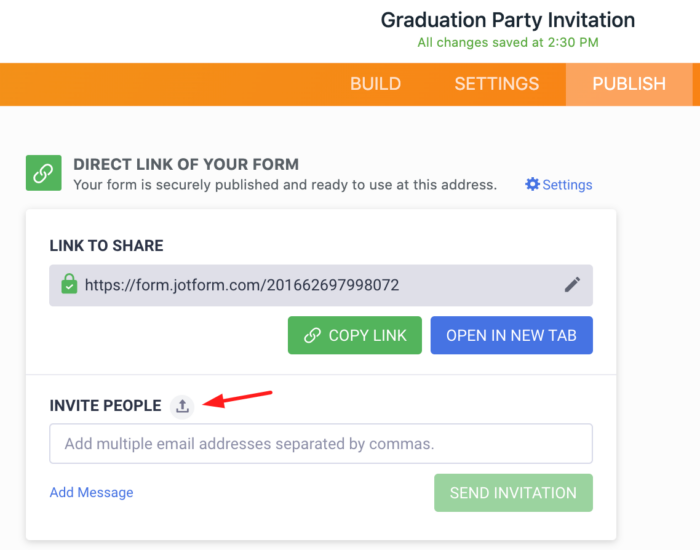The width and height of the screenshot is (700, 550).
Task: Click the All changes saved status text
Action: [507, 42]
